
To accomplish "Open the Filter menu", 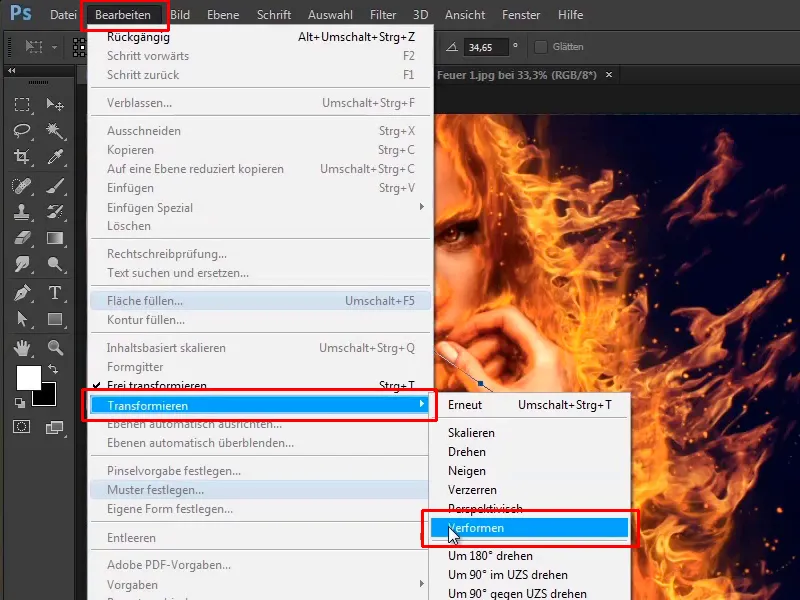I will click(x=383, y=15).
